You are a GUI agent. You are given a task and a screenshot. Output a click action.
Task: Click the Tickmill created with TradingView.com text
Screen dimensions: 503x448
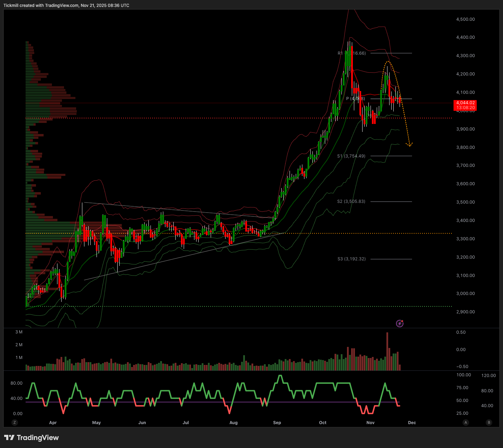[x=66, y=6]
